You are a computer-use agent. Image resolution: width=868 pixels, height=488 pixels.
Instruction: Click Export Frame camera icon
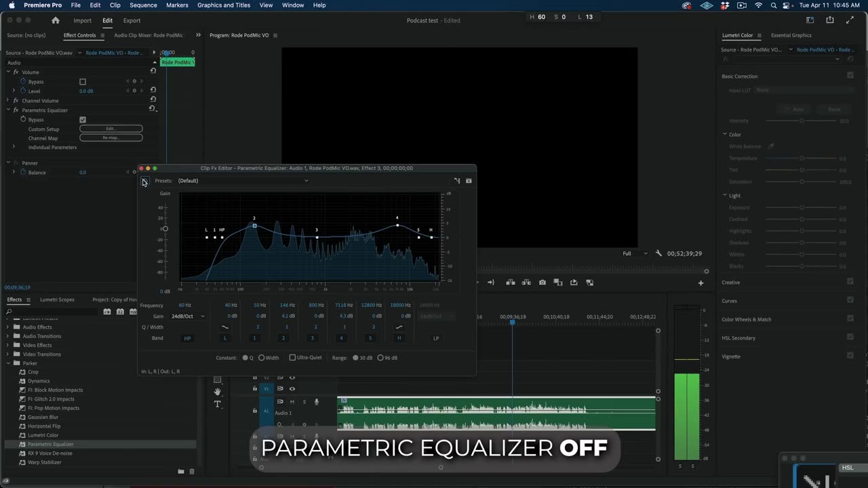(542, 283)
